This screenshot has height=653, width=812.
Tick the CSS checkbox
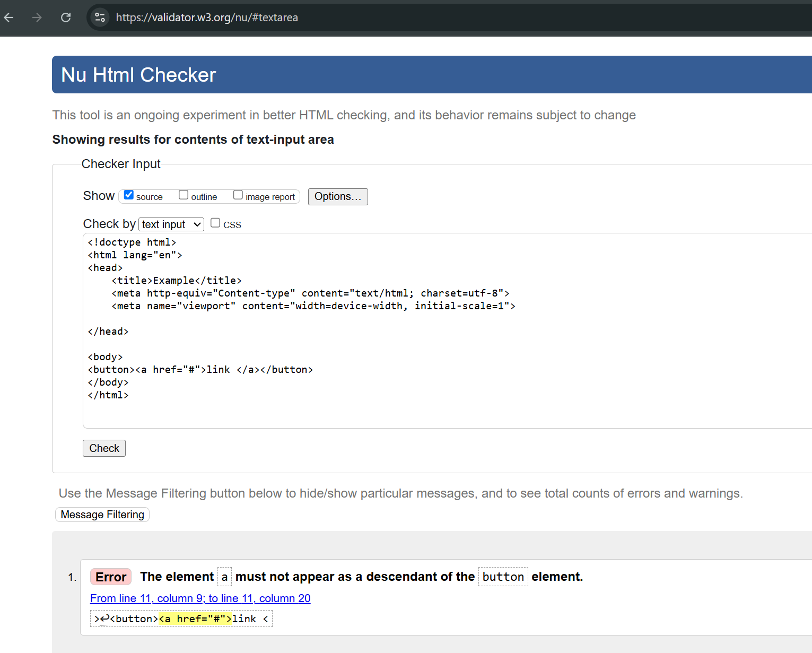(x=215, y=223)
